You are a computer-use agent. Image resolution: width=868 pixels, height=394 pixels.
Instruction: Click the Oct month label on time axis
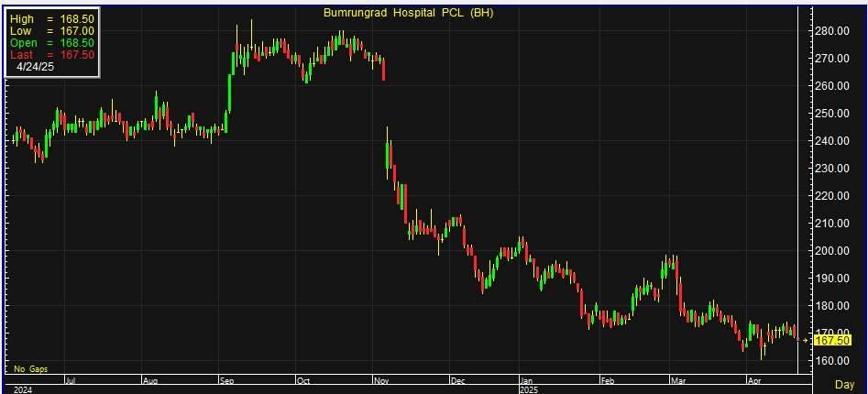pos(302,381)
